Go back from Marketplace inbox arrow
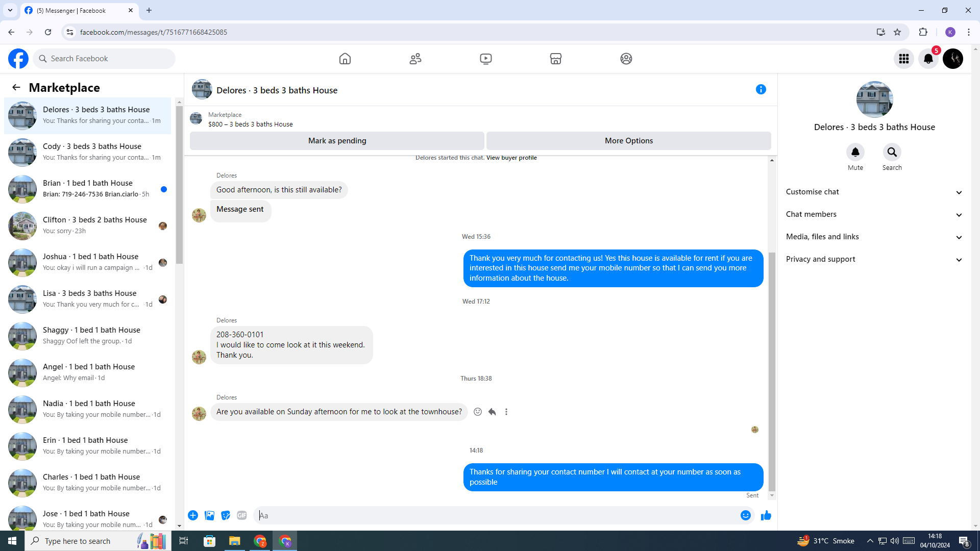This screenshot has height=551, width=980. [x=16, y=87]
